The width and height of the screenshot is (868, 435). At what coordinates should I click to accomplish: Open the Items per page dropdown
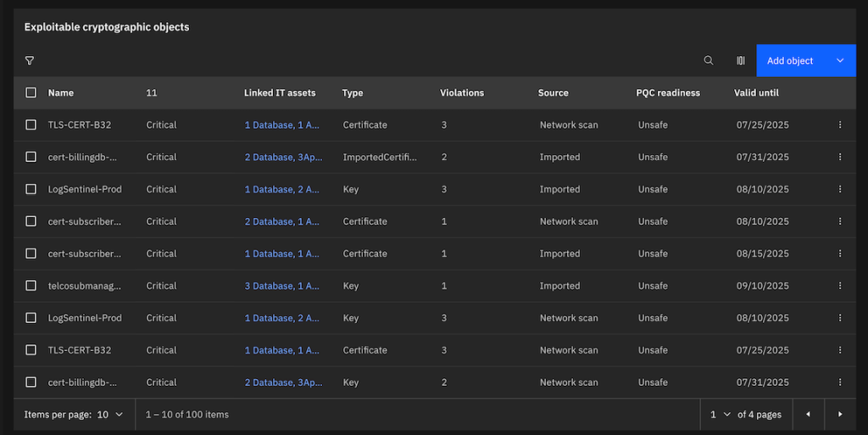[109, 415]
